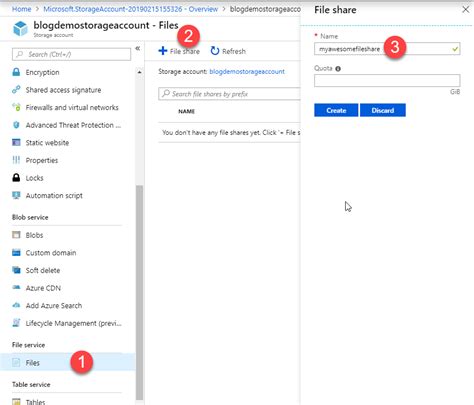The image size is (474, 405).
Task: Click the Shared access signature link icon
Action: (x=16, y=90)
